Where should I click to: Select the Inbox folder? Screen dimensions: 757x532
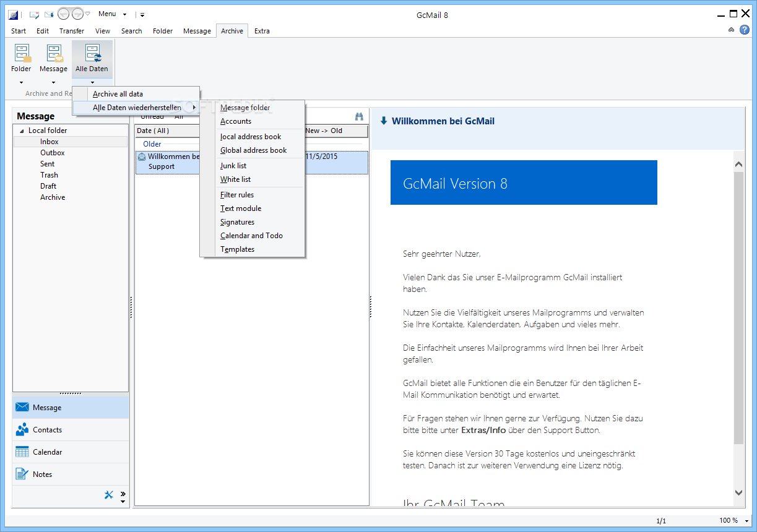50,142
